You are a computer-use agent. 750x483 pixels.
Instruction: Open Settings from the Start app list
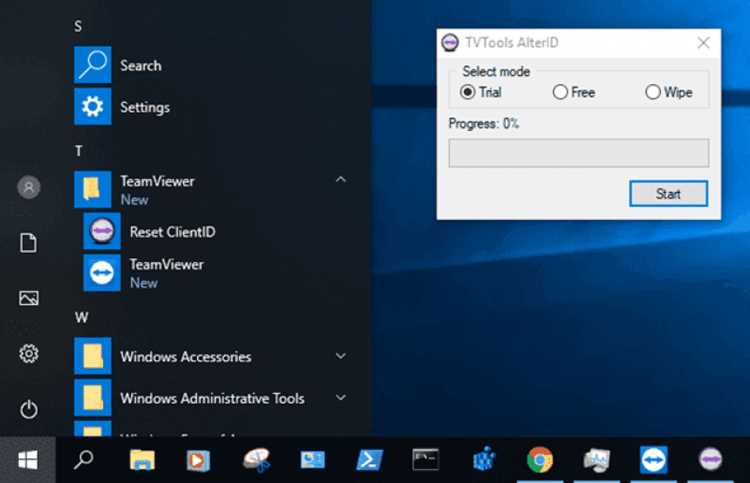(x=144, y=107)
